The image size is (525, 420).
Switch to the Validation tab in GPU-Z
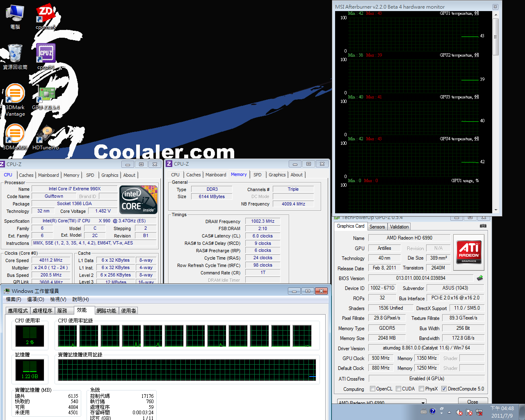[x=399, y=227]
